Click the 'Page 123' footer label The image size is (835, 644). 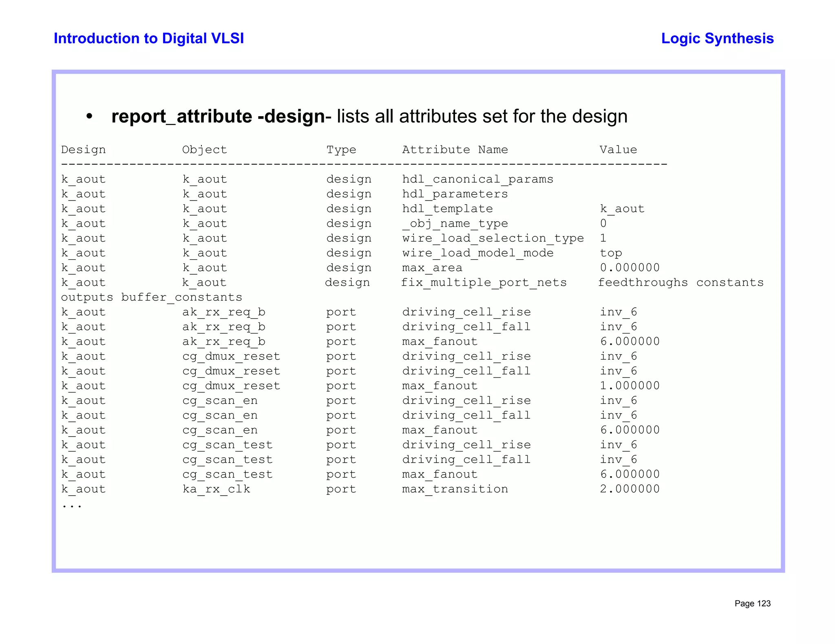752,604
